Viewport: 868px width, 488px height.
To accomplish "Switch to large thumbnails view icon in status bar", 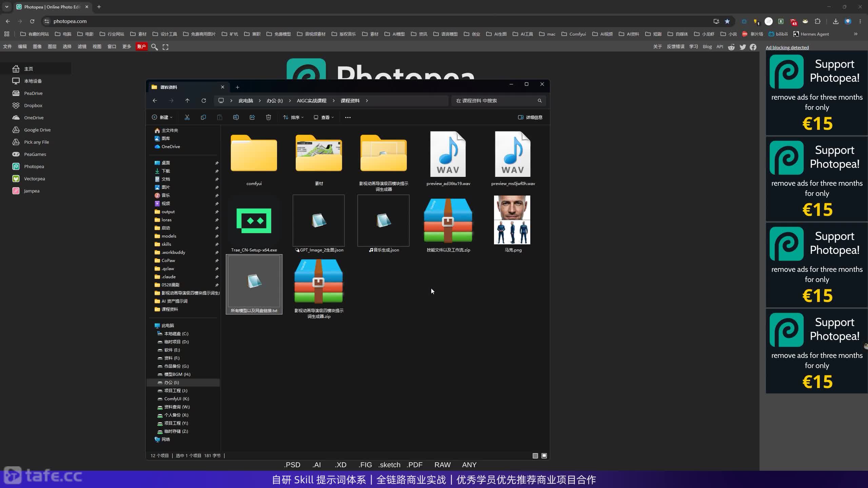I will point(544,456).
